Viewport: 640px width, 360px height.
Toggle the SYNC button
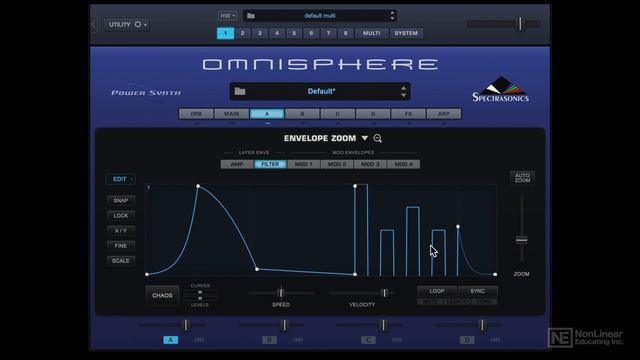478,291
